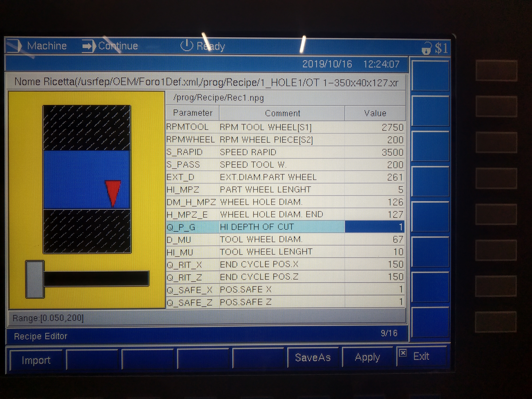Image resolution: width=532 pixels, height=399 pixels.
Task: Click the highlighted Q_P_G value field
Action: point(375,227)
